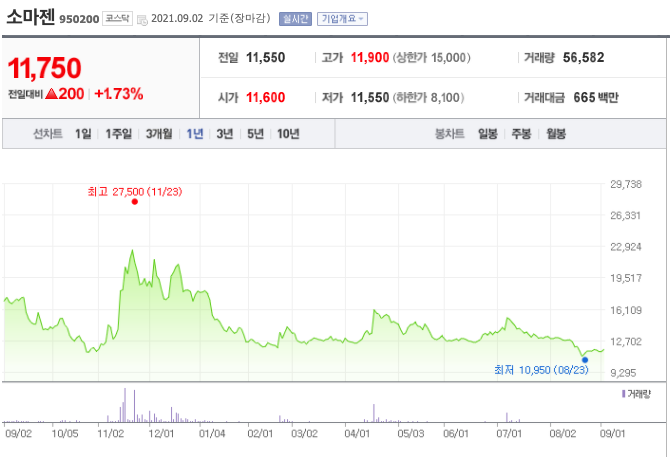The height and width of the screenshot is (457, 670).
Task: Click the 2021.09.02 기준(장마감) date text
Action: (211, 18)
